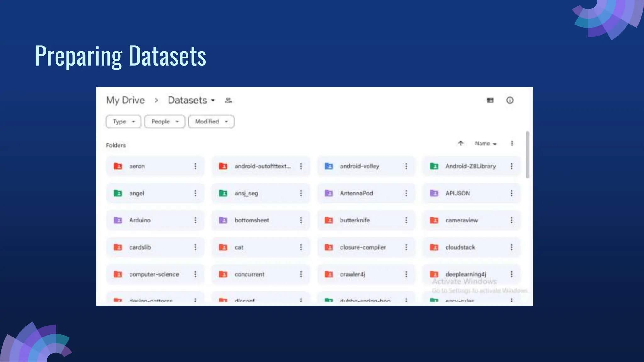Select the purple Arduino folder
Viewport: 644px width, 362px height.
pyautogui.click(x=140, y=220)
